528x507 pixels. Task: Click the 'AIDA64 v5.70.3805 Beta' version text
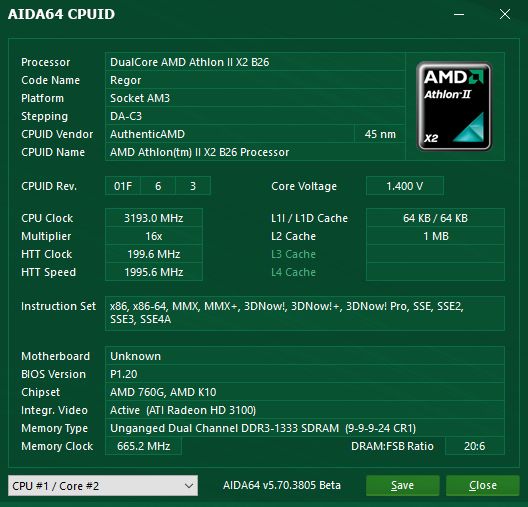[282, 485]
